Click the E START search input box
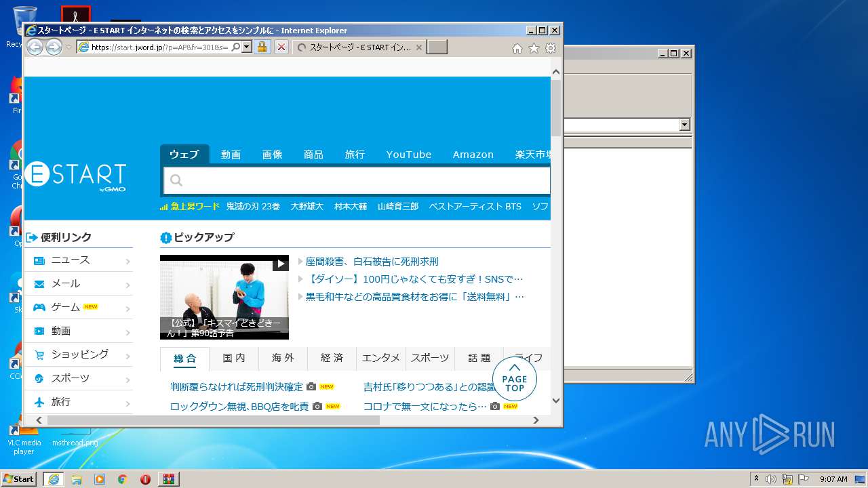The height and width of the screenshot is (488, 868). click(357, 180)
